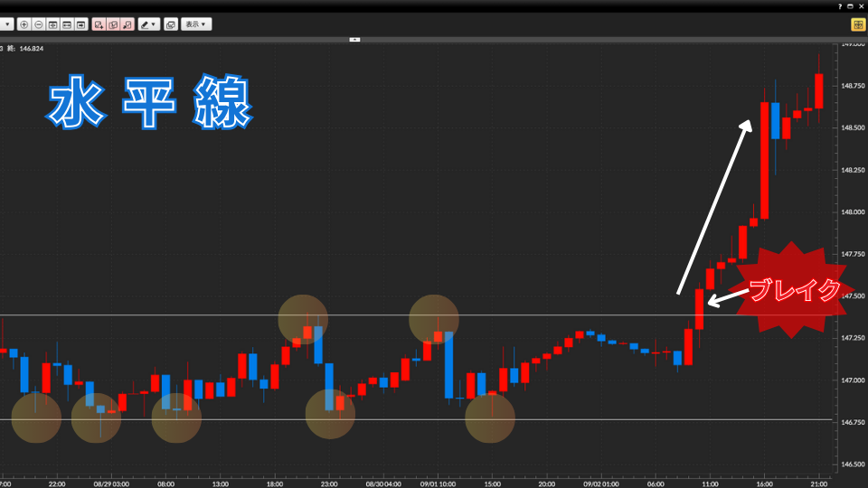Click the help question mark icon
This screenshot has height=488, width=868.
click(840, 6)
